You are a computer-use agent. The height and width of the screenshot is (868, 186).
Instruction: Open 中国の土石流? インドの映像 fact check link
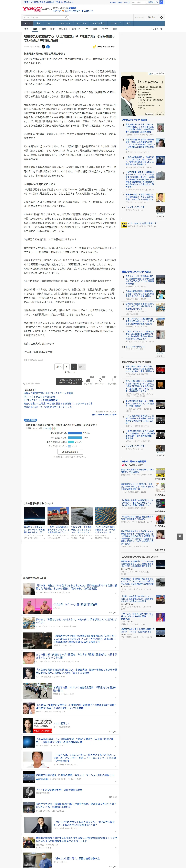48,407
